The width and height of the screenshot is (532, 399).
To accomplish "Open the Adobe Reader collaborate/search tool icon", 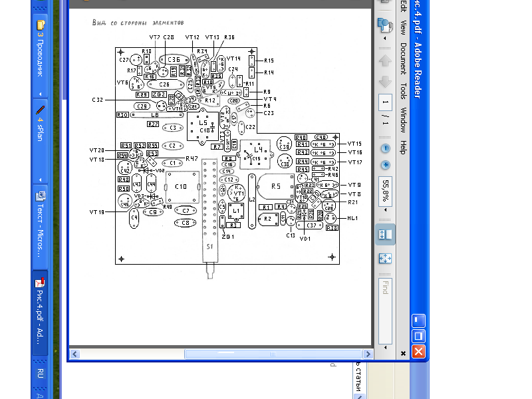I will (385, 25).
